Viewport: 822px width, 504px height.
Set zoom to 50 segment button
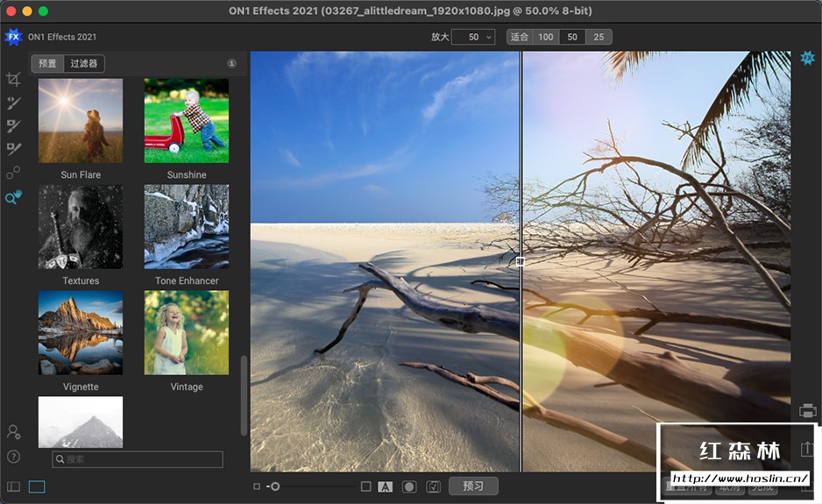572,37
